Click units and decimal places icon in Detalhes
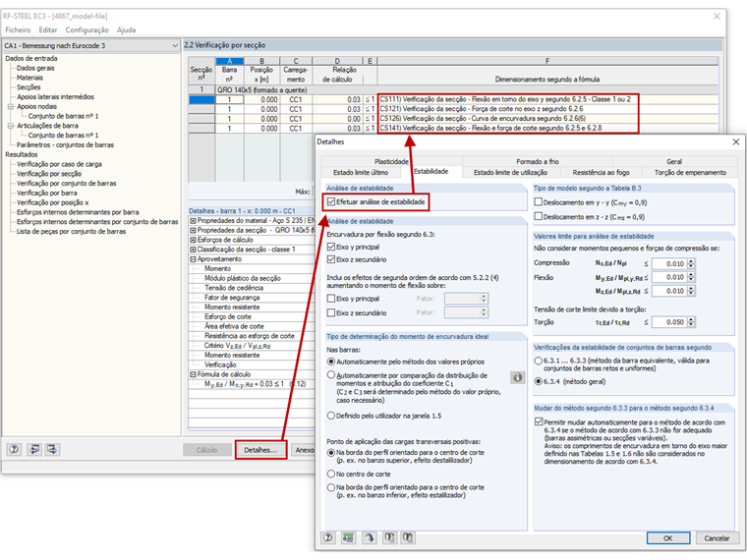 348,537
